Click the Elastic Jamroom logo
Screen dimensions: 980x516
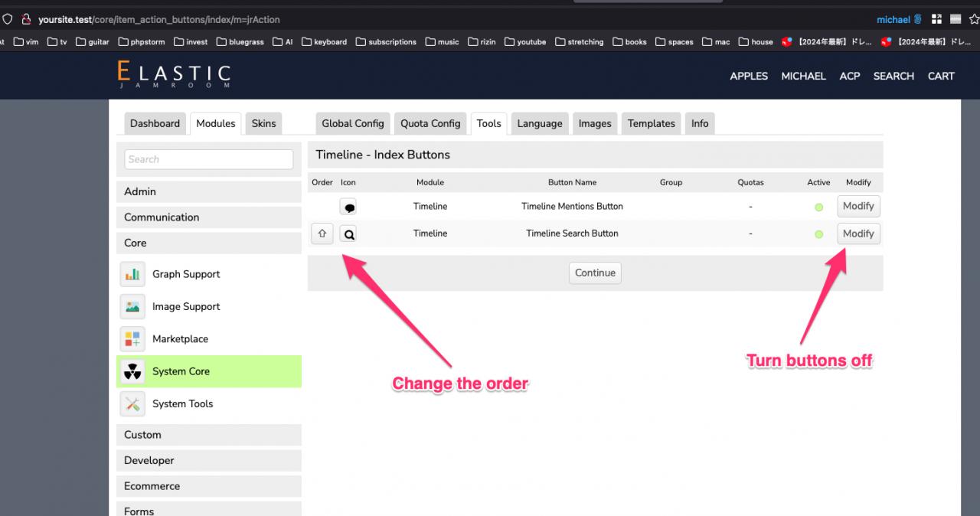174,75
